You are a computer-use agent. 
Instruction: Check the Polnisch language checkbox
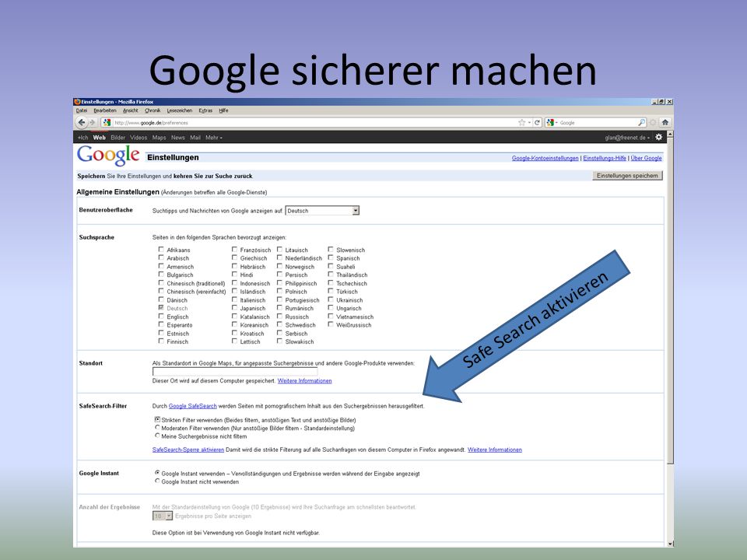pyautogui.click(x=279, y=291)
